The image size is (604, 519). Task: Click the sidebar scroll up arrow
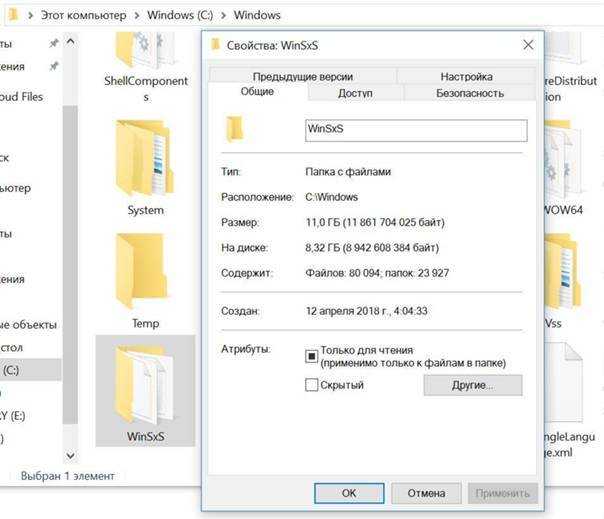pyautogui.click(x=70, y=42)
